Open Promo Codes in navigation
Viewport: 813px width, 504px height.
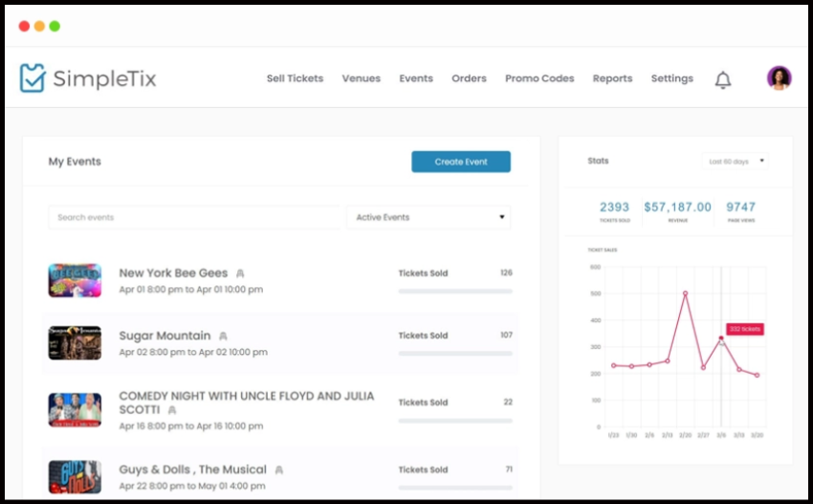tap(539, 78)
